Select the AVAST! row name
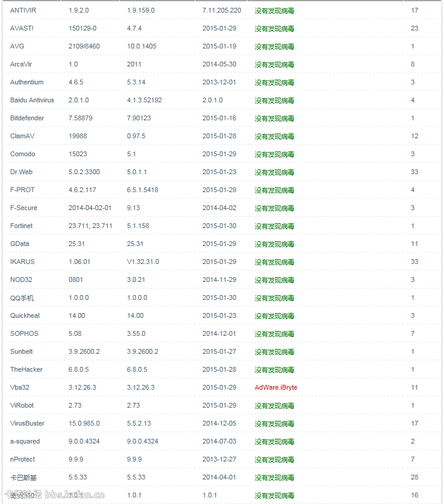Image resolution: width=444 pixels, height=504 pixels. point(22,28)
